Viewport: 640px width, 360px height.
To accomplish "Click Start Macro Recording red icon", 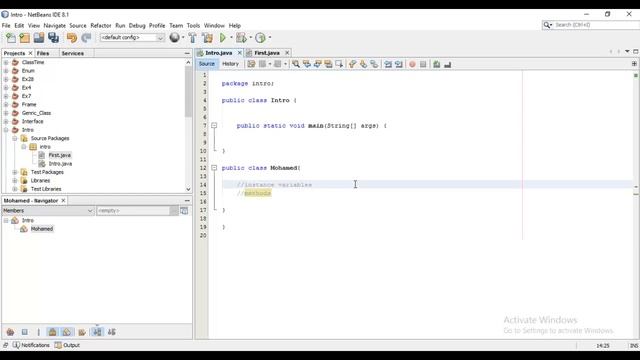I will pos(412,64).
